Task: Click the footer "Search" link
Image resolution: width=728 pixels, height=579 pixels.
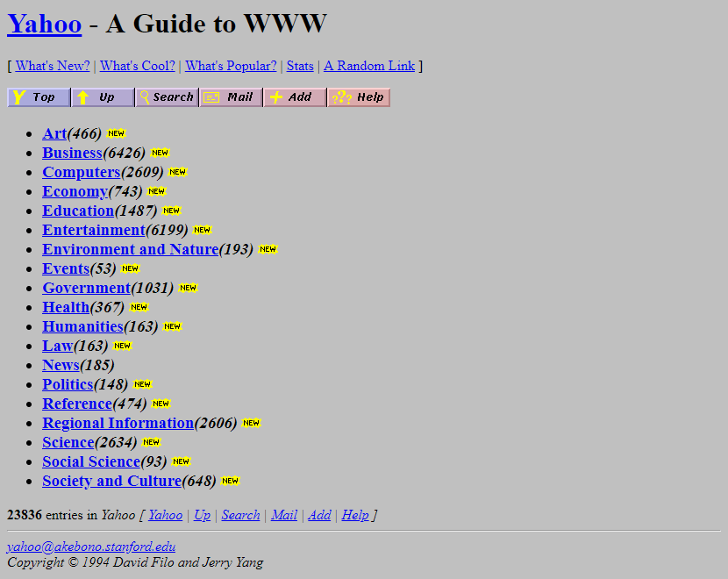Action: point(240,515)
